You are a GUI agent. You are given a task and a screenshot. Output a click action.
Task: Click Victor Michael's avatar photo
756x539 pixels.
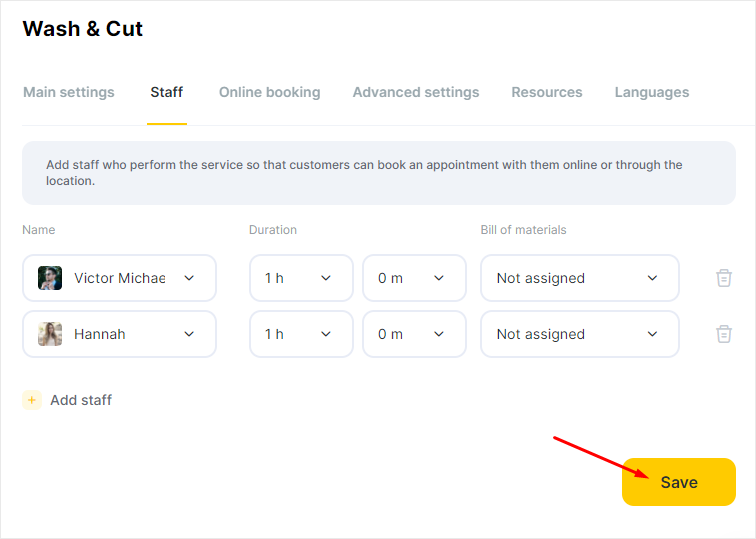click(50, 278)
